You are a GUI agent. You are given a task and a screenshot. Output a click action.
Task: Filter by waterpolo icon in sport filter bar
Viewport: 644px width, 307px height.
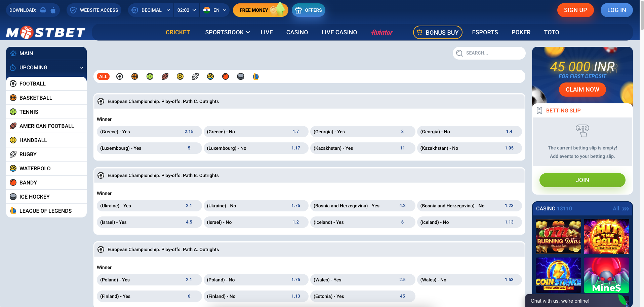point(210,76)
